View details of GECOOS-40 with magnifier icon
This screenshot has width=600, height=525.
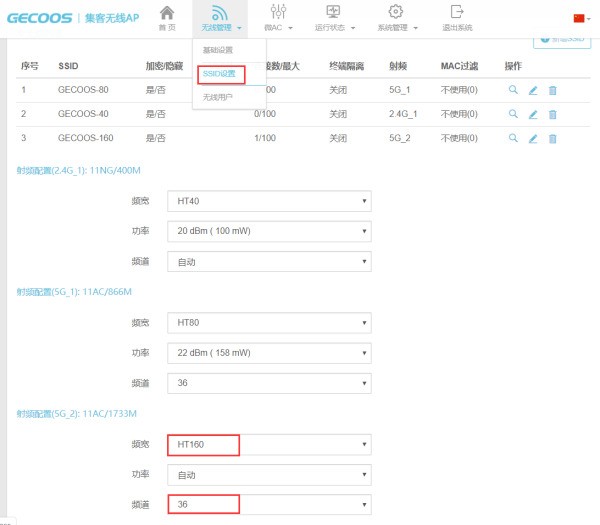tap(513, 114)
